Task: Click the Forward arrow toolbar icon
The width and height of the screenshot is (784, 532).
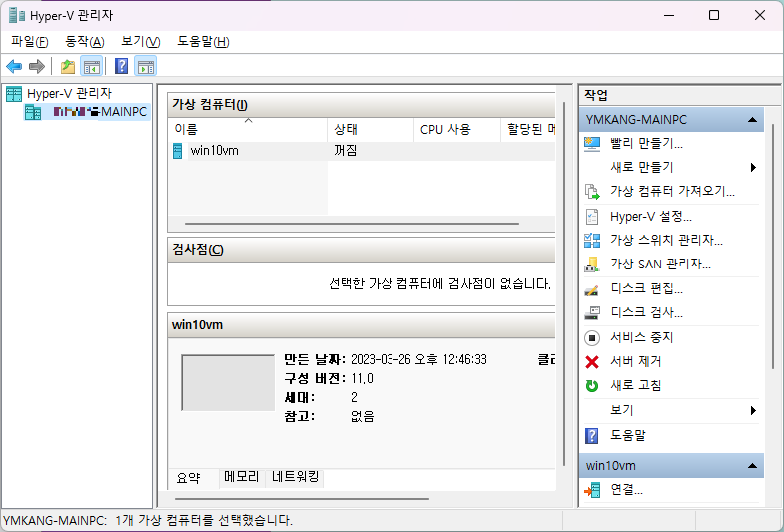Action: (x=37, y=66)
